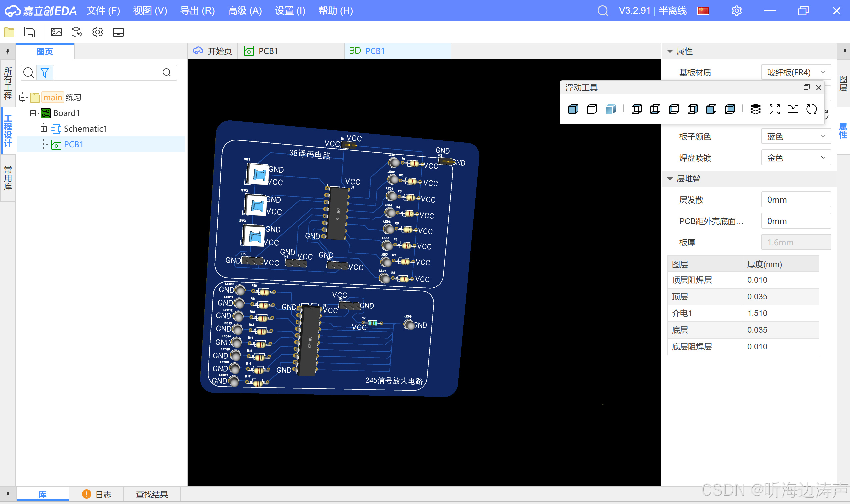Pin the right properties panel pushpin
Screen dimensions: 850x504
tap(845, 51)
